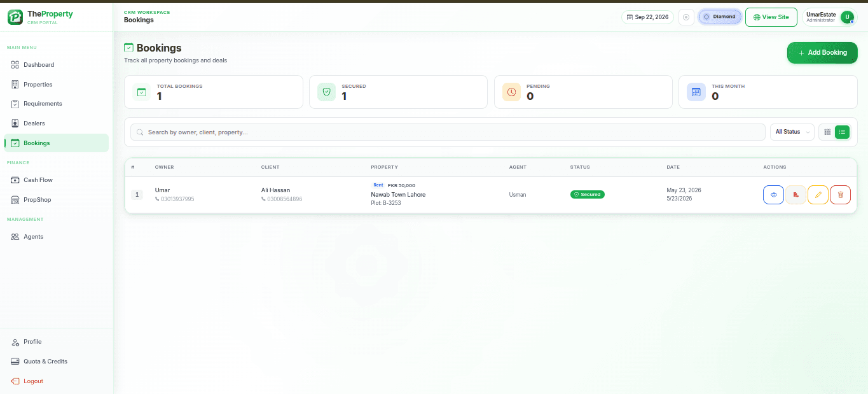868x394 pixels.
Task: Click client name Ali Hassan
Action: click(275, 190)
